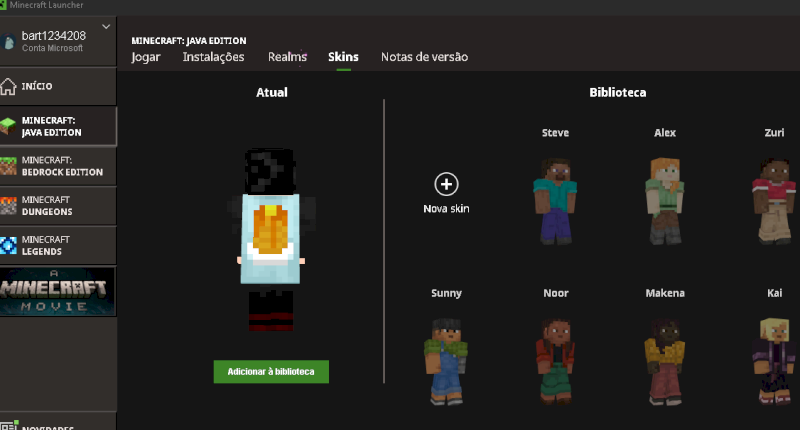This screenshot has height=430, width=800.
Task: Open the Notas de versão tab
Action: click(x=424, y=57)
